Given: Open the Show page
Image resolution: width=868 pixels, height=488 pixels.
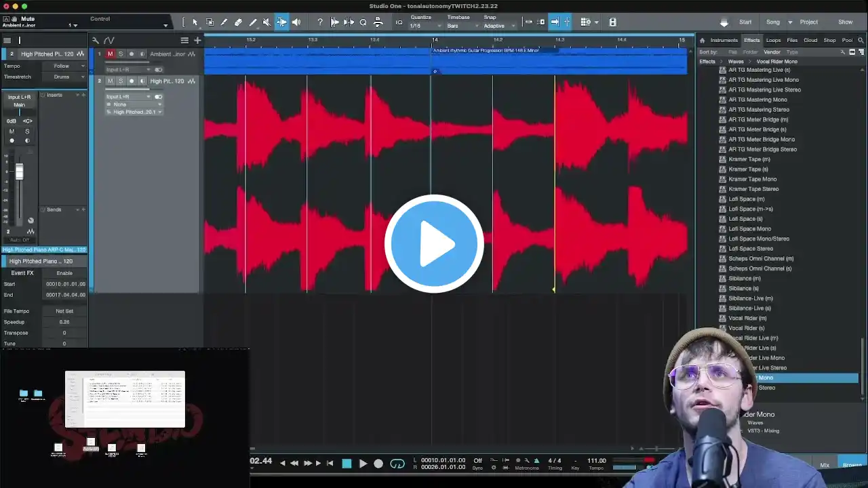Looking at the screenshot, I should 846,22.
